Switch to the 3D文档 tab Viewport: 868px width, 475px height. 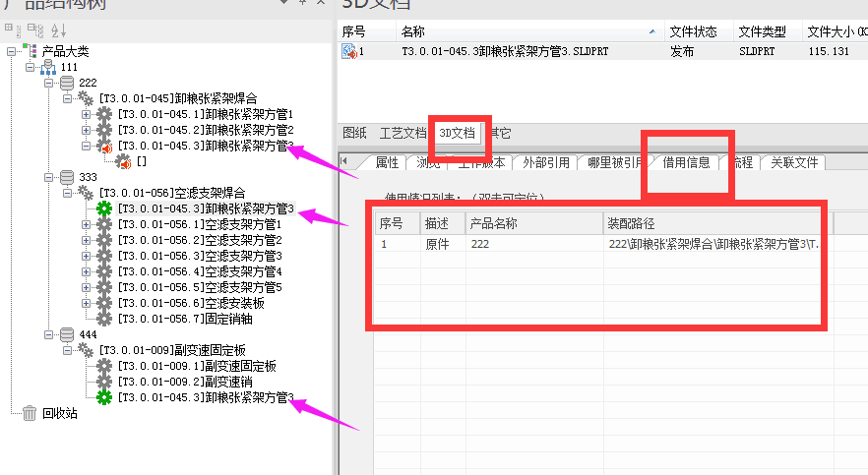click(x=458, y=133)
